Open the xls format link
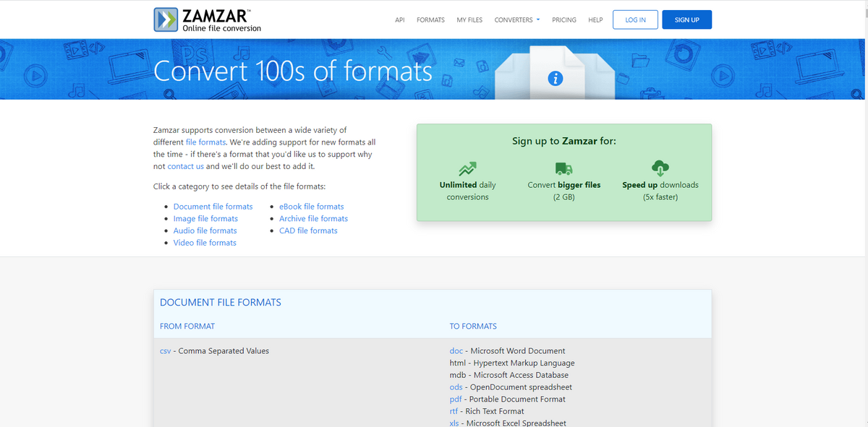This screenshot has height=427, width=868. coord(454,423)
